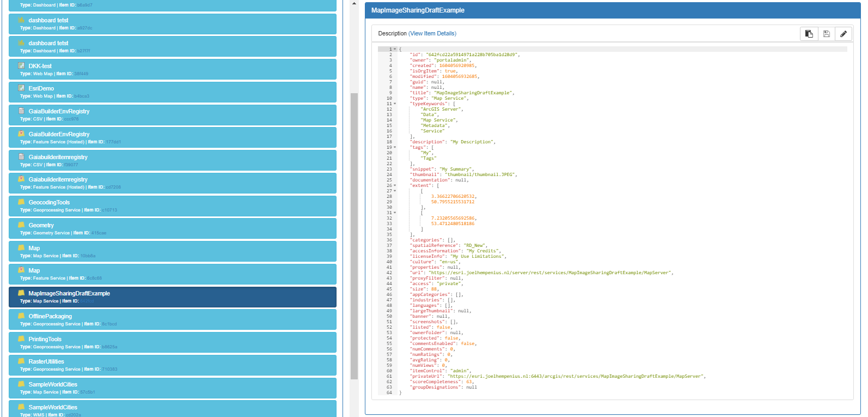This screenshot has width=868, height=417.
Task: Click the "title" value on line 9
Action: coord(474,93)
